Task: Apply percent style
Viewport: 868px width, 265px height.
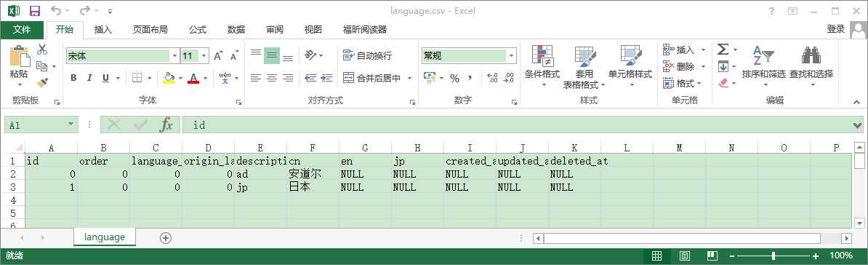Action: coord(454,78)
